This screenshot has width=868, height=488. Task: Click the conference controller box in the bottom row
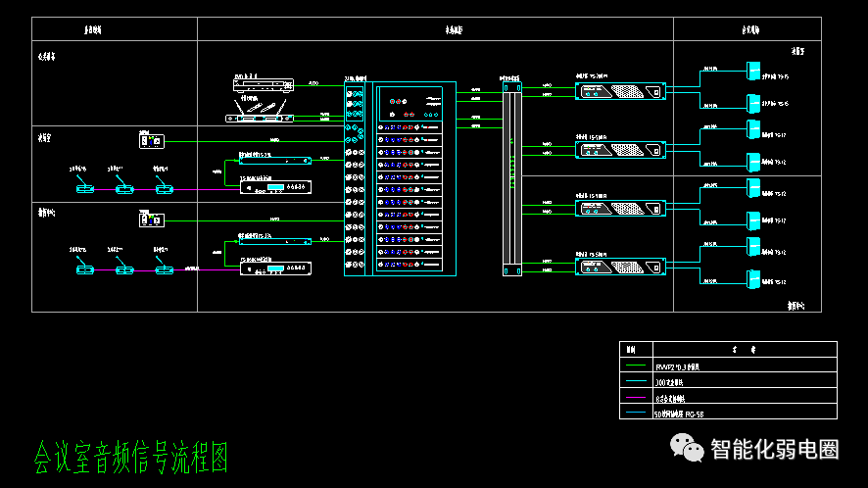tap(275, 268)
